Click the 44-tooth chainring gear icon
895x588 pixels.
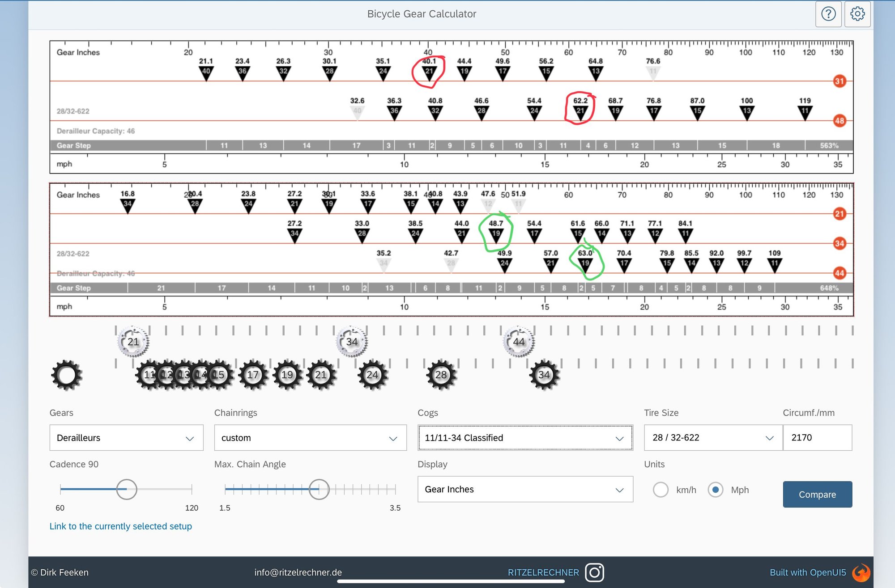coord(519,342)
